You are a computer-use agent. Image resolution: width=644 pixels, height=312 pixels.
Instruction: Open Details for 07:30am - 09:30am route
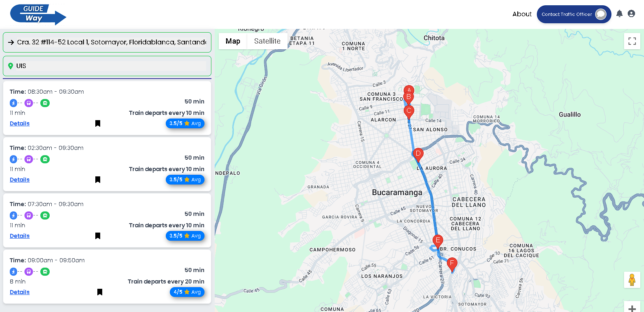click(x=20, y=236)
